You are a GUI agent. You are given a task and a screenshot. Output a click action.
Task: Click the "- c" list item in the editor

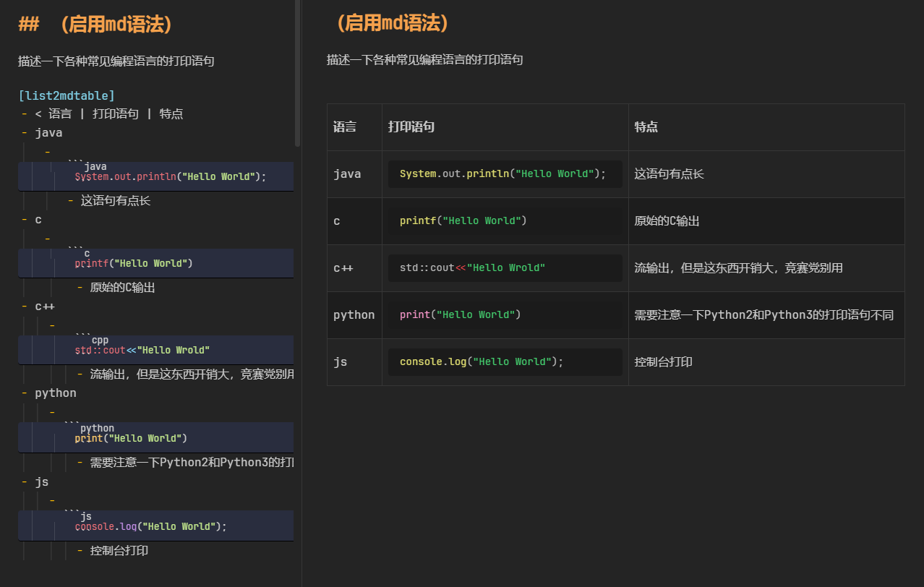(x=31, y=219)
